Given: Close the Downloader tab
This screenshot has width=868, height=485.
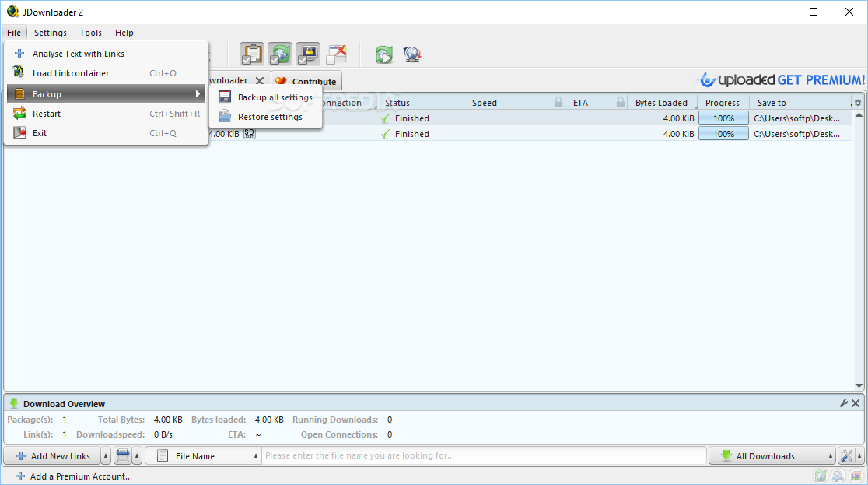Looking at the screenshot, I should (x=260, y=80).
